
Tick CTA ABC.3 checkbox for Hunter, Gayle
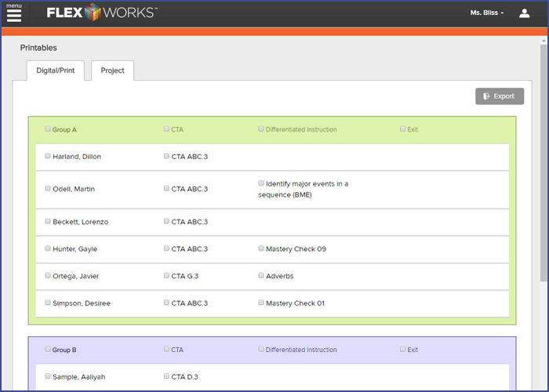tap(166, 249)
